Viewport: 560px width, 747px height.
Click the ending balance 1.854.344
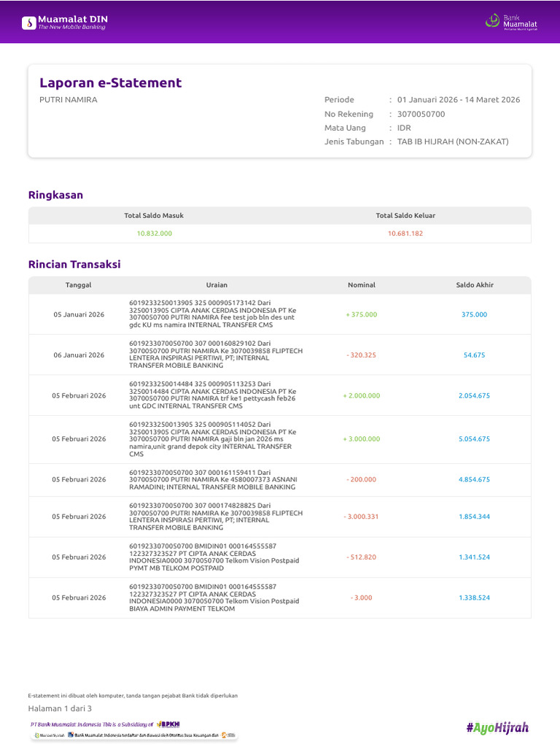(474, 516)
